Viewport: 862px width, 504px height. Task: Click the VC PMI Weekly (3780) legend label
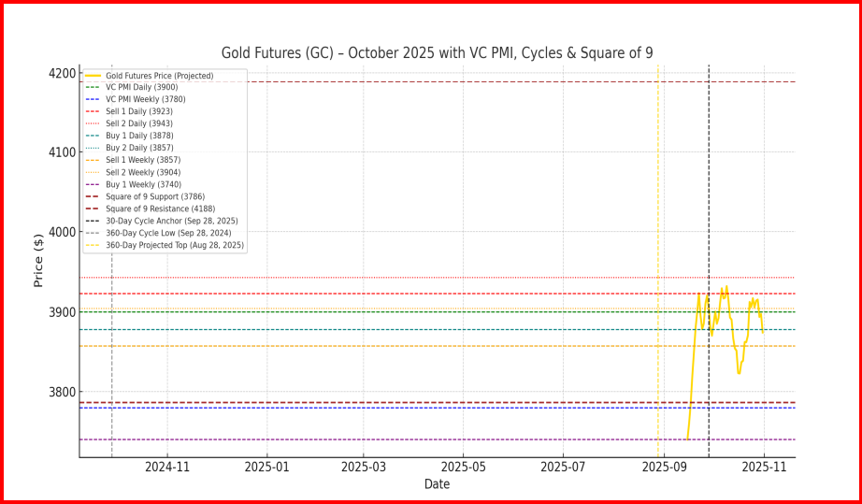pyautogui.click(x=144, y=100)
